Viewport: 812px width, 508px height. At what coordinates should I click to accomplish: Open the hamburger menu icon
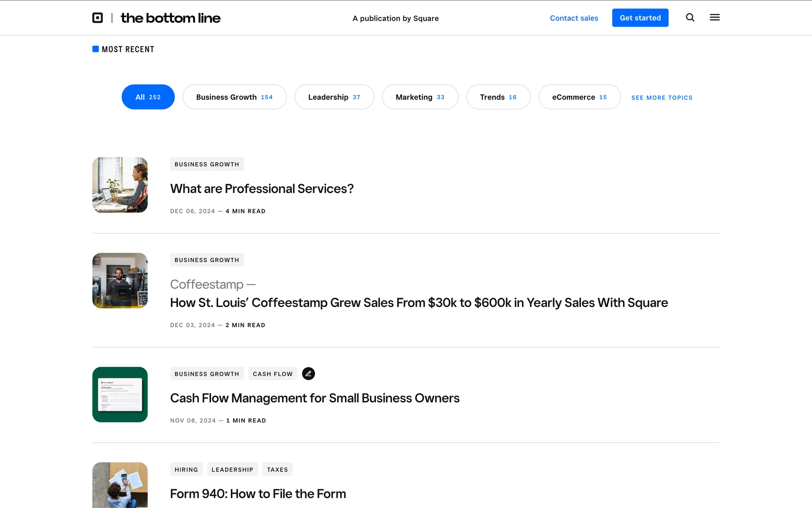pyautogui.click(x=714, y=17)
